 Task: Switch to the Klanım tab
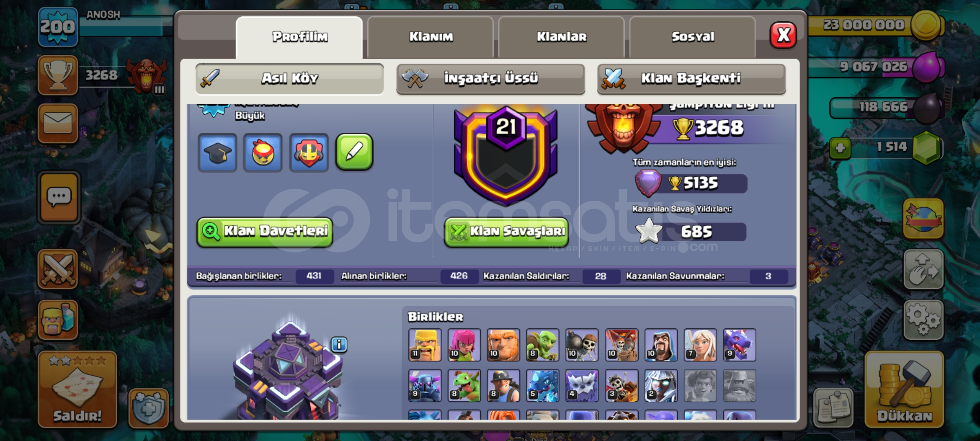point(430,37)
